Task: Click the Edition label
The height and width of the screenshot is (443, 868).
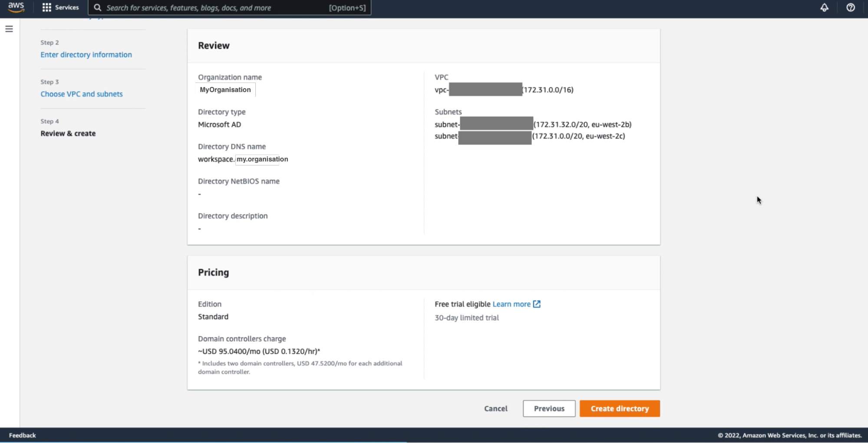Action: (x=210, y=304)
